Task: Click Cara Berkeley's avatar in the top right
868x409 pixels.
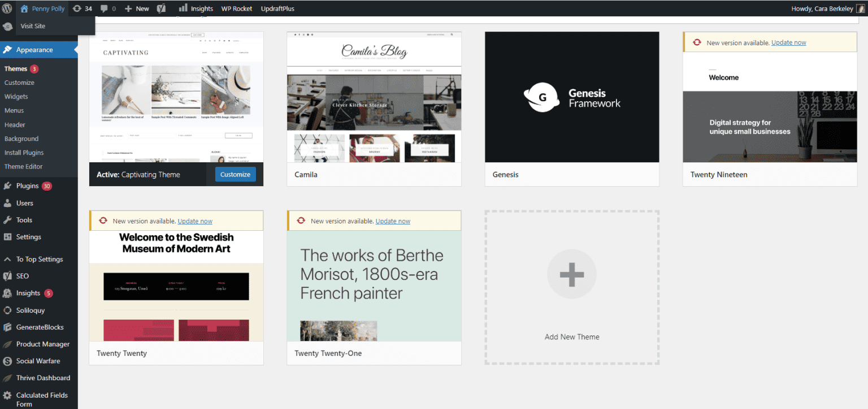Action: pos(860,8)
